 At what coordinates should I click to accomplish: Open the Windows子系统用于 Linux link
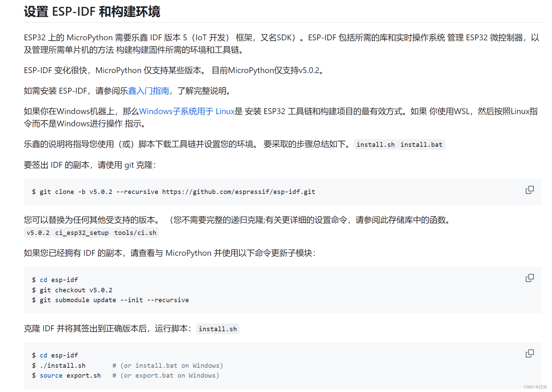187,111
